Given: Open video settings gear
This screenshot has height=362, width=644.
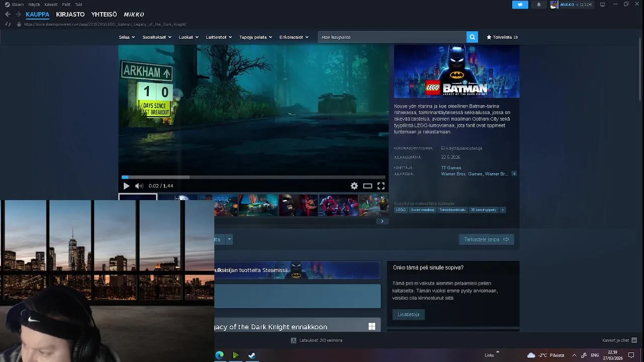Looking at the screenshot, I should coord(354,186).
